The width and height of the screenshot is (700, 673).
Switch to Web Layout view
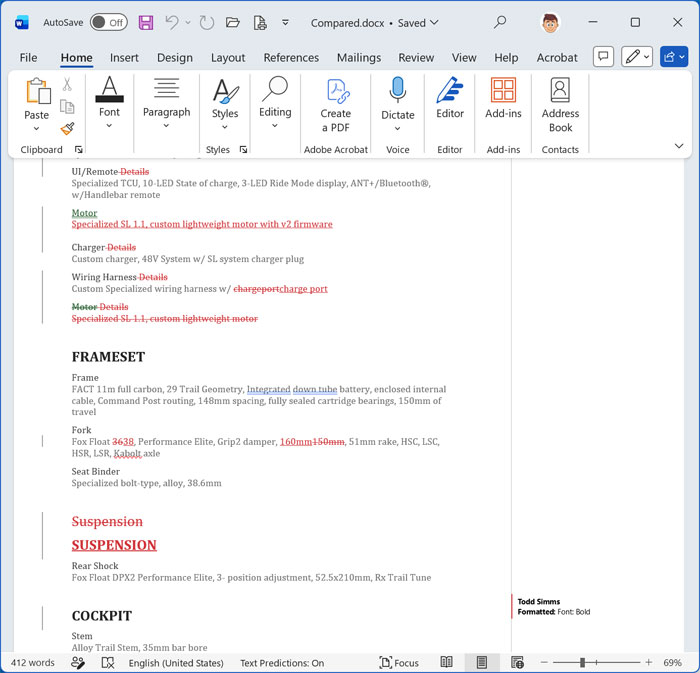click(517, 662)
